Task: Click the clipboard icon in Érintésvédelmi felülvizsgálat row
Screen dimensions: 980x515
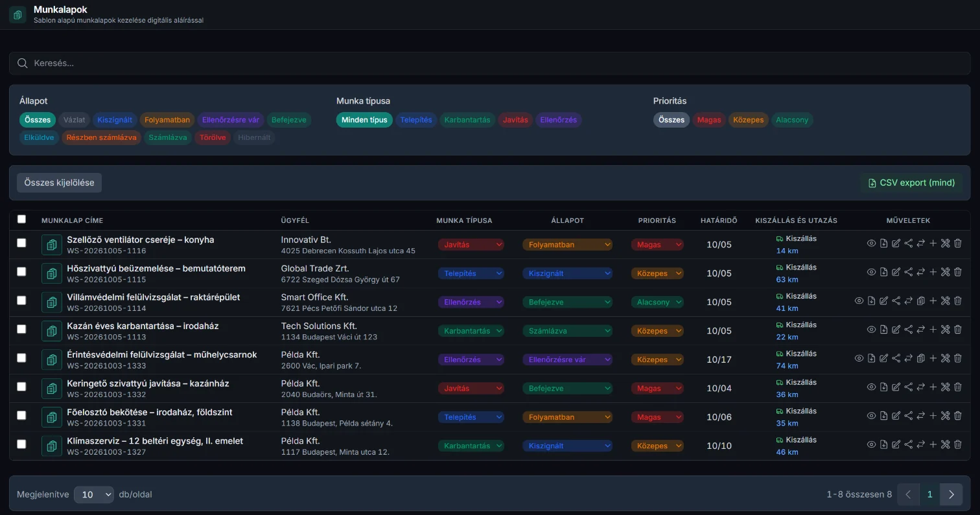Action: click(920, 358)
